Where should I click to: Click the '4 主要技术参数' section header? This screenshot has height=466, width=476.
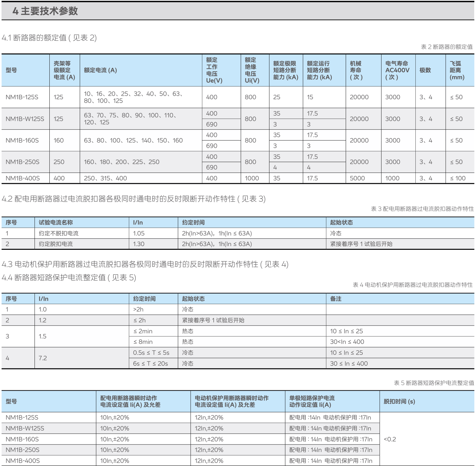click(45, 11)
